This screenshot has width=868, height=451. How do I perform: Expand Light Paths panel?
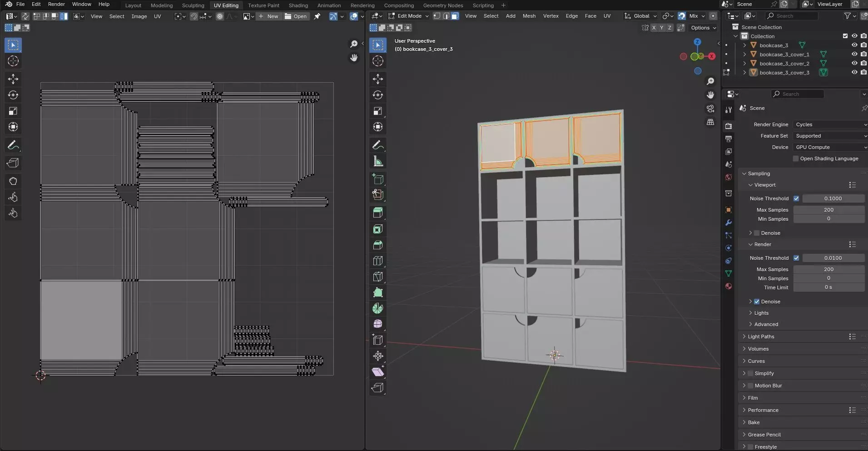click(x=761, y=337)
